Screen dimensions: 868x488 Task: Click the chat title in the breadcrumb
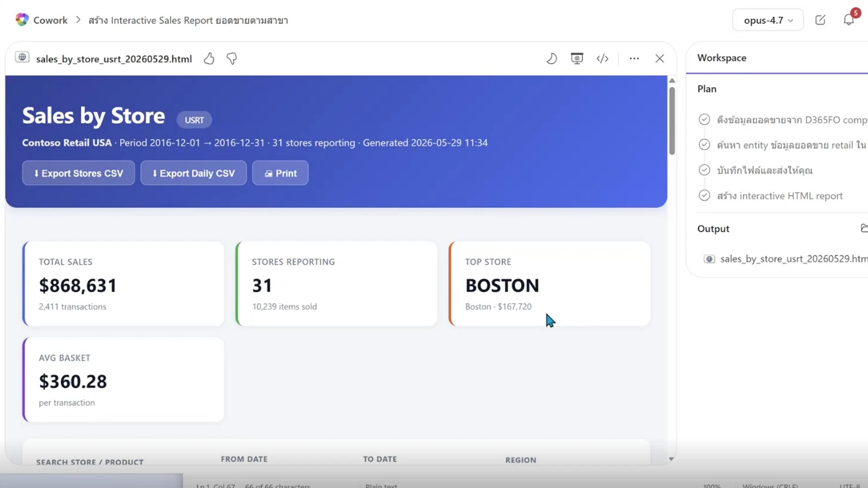[x=188, y=20]
